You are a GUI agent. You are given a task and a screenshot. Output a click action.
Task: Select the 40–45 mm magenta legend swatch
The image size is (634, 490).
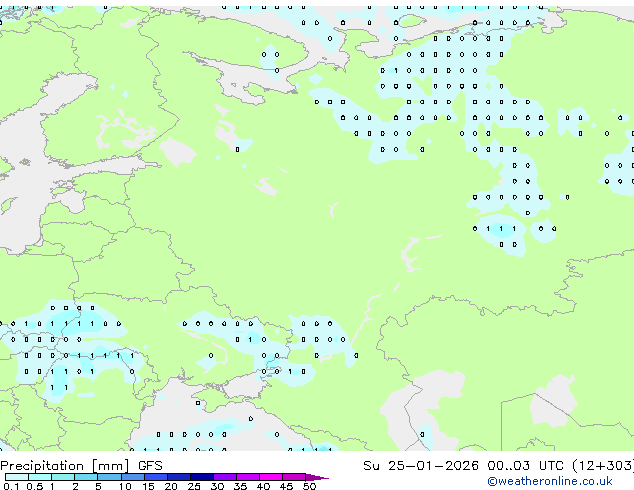(x=271, y=477)
